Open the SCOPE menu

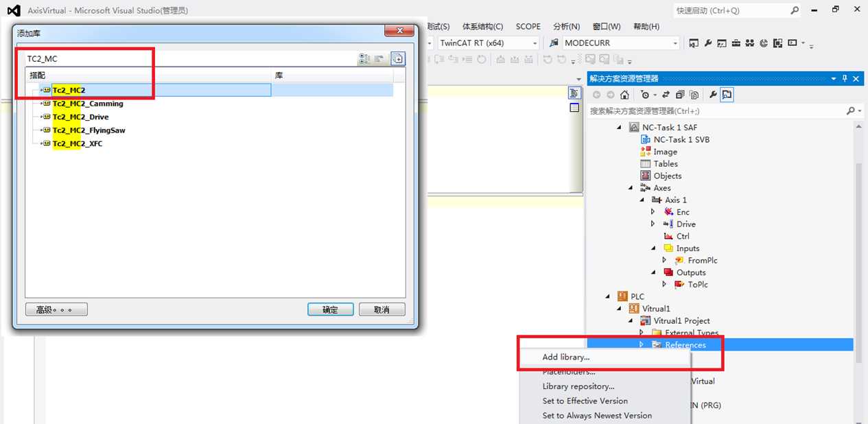tap(528, 27)
